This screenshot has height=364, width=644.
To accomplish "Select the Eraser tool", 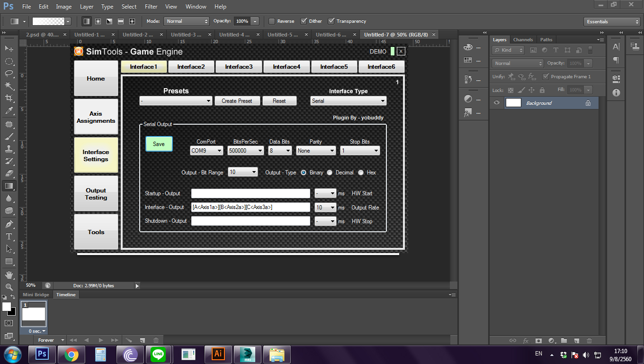I will (9, 173).
